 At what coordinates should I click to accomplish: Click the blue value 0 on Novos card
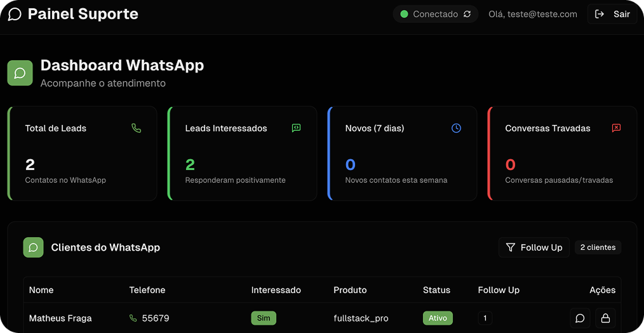pos(351,165)
